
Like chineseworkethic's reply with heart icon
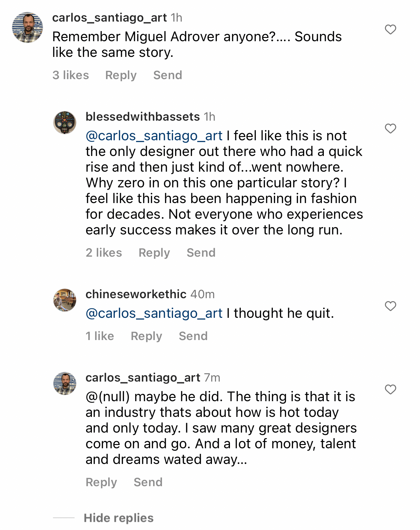[390, 306]
